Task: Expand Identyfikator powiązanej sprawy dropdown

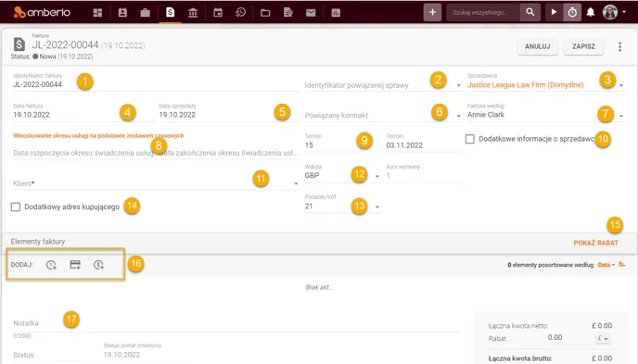Action: [458, 85]
